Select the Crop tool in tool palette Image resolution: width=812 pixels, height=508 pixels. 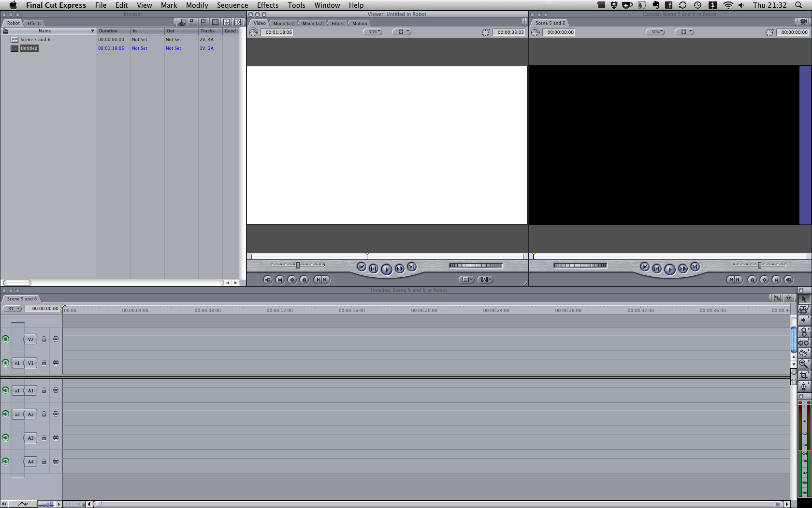point(804,375)
